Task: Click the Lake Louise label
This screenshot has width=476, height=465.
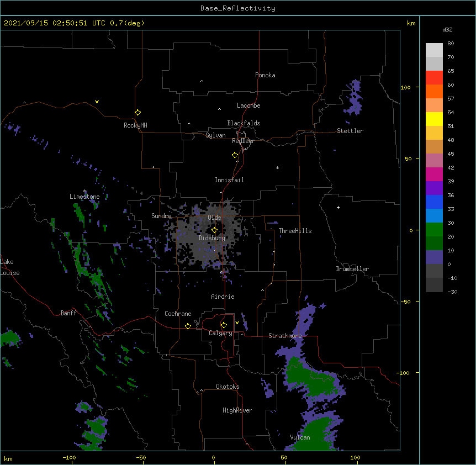Action: pos(9,267)
